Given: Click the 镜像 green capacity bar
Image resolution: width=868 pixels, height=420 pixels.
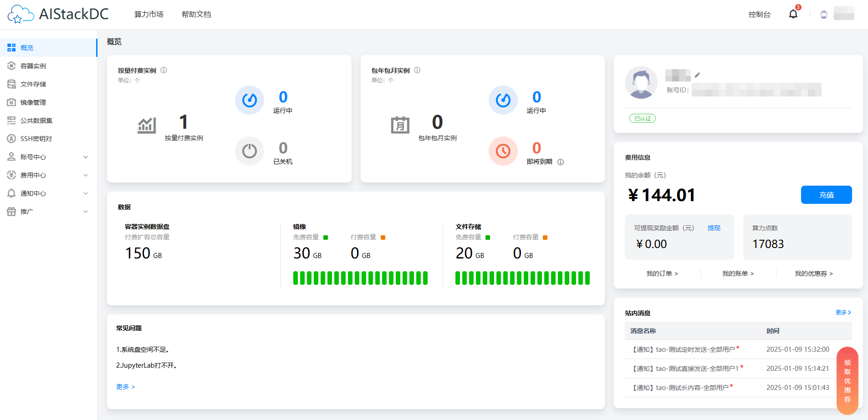Looking at the screenshot, I should [x=360, y=278].
